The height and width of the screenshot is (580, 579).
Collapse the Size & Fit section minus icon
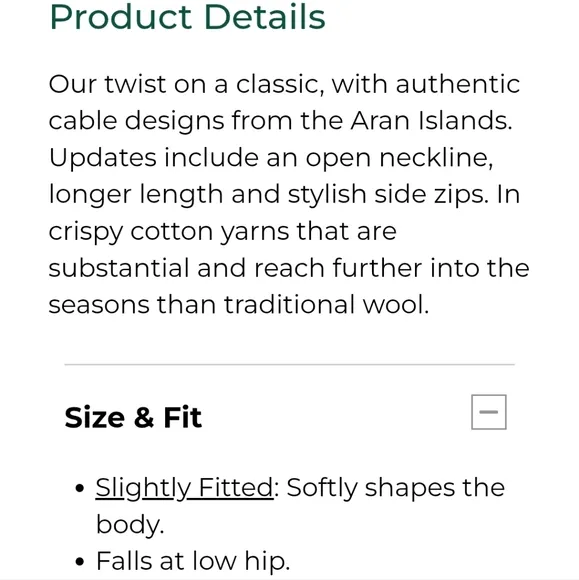[x=488, y=412]
